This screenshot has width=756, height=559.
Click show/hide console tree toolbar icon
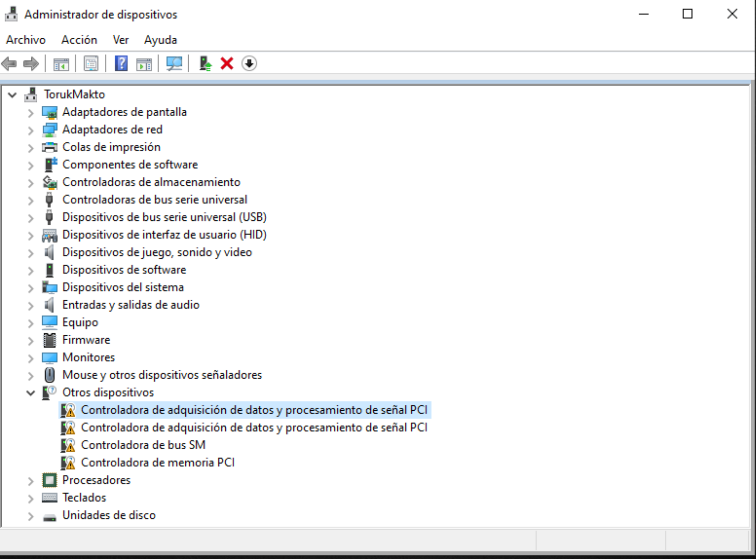pyautogui.click(x=61, y=64)
